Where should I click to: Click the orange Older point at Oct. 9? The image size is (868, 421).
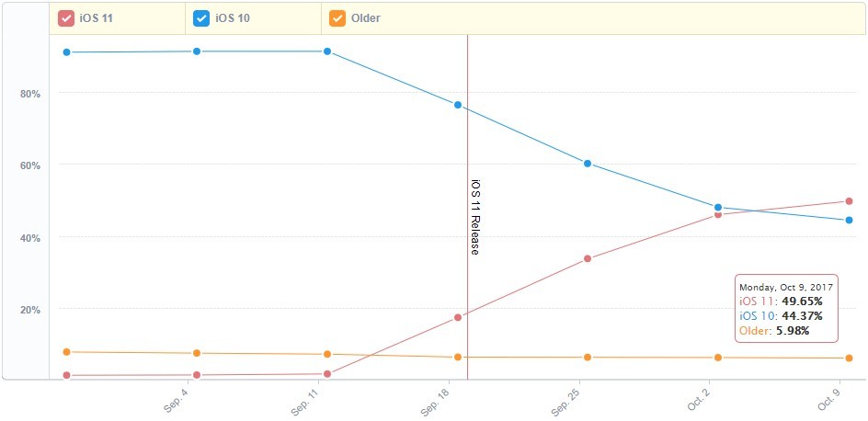point(849,358)
